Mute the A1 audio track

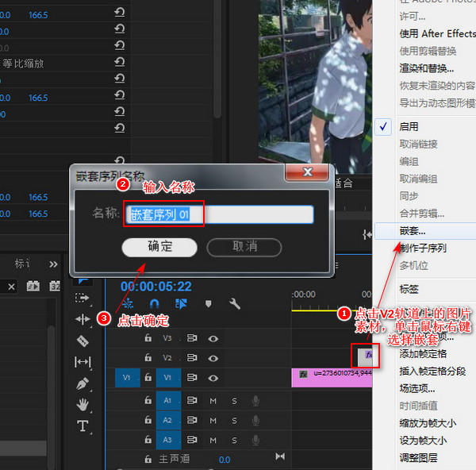(213, 402)
